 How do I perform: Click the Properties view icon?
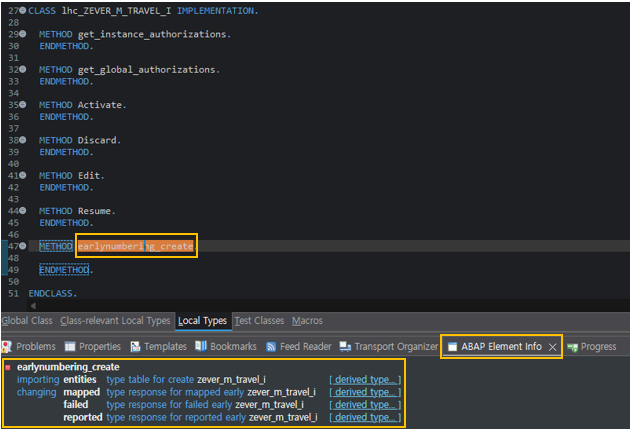(x=70, y=346)
